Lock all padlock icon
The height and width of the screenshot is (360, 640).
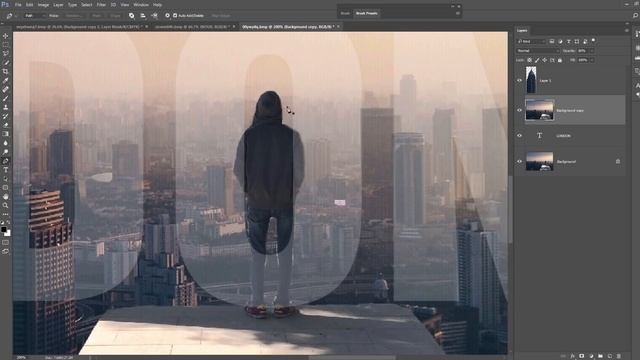coord(560,60)
